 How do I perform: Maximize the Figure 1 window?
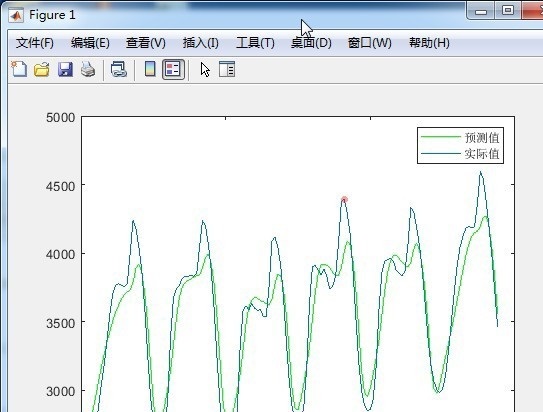click(508, 10)
